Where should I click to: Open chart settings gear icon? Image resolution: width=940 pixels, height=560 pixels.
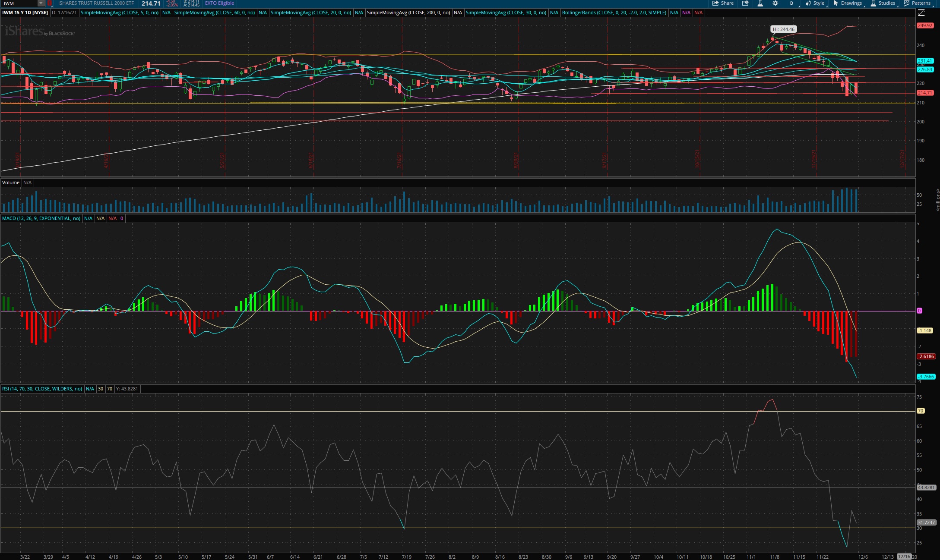[x=775, y=3]
